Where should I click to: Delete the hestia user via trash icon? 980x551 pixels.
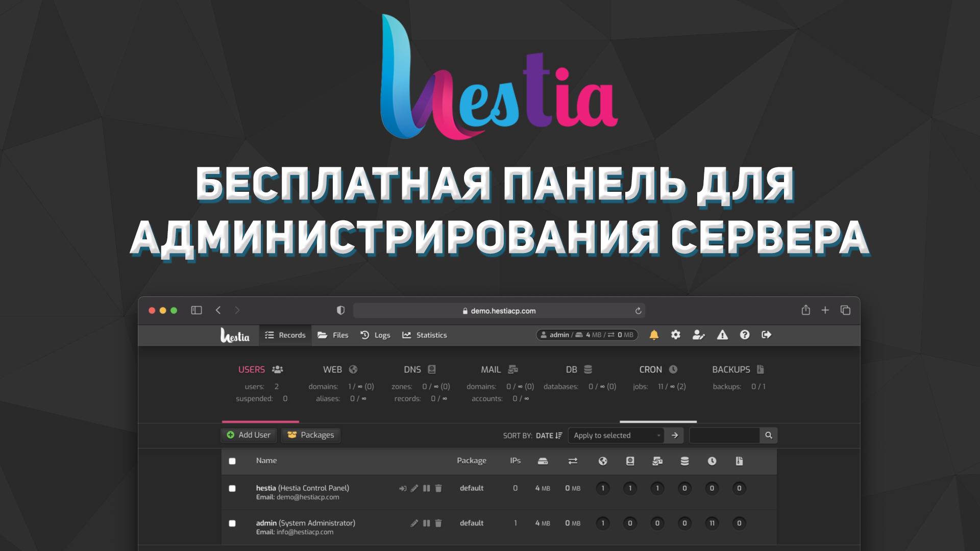[x=438, y=488]
